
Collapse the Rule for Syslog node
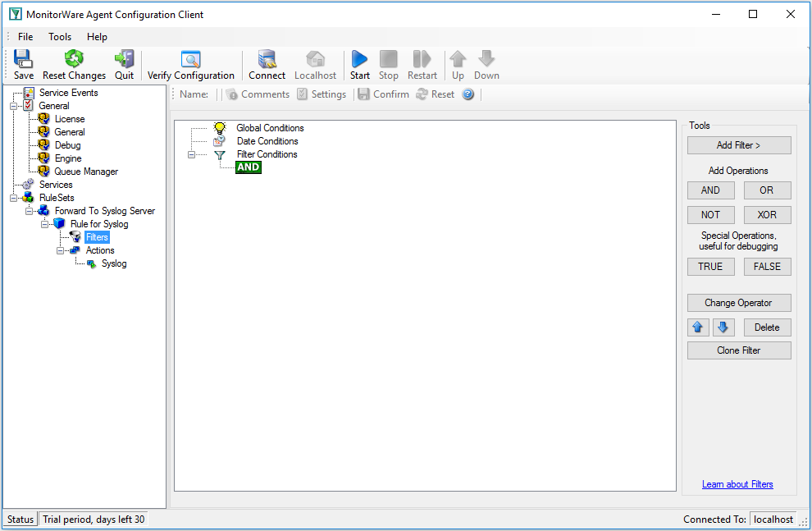pyautogui.click(x=44, y=224)
